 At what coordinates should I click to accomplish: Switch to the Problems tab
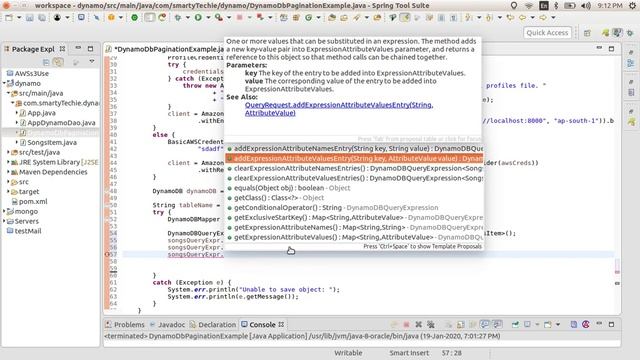pyautogui.click(x=124, y=324)
